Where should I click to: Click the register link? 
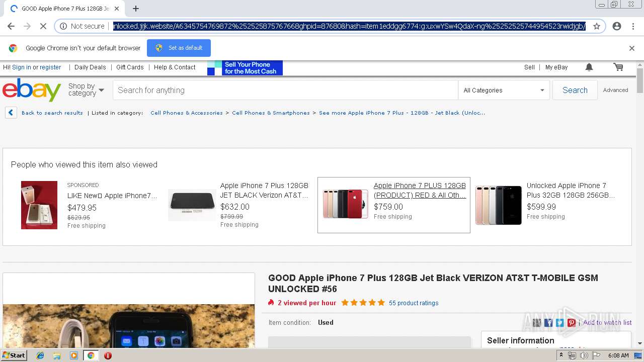tap(50, 67)
